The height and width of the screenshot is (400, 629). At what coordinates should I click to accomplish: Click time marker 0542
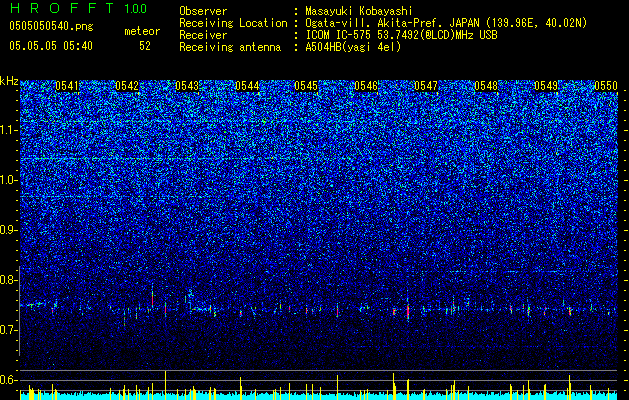(127, 86)
